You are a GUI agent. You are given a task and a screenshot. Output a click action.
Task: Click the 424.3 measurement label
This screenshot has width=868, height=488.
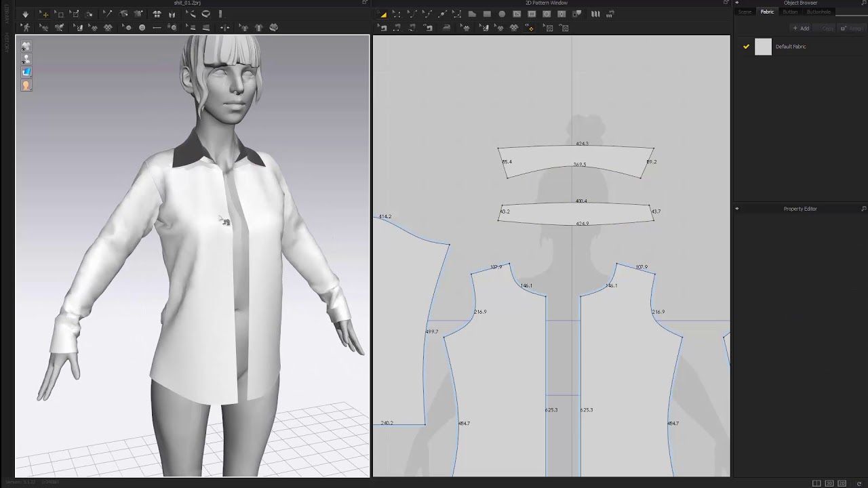pyautogui.click(x=582, y=144)
